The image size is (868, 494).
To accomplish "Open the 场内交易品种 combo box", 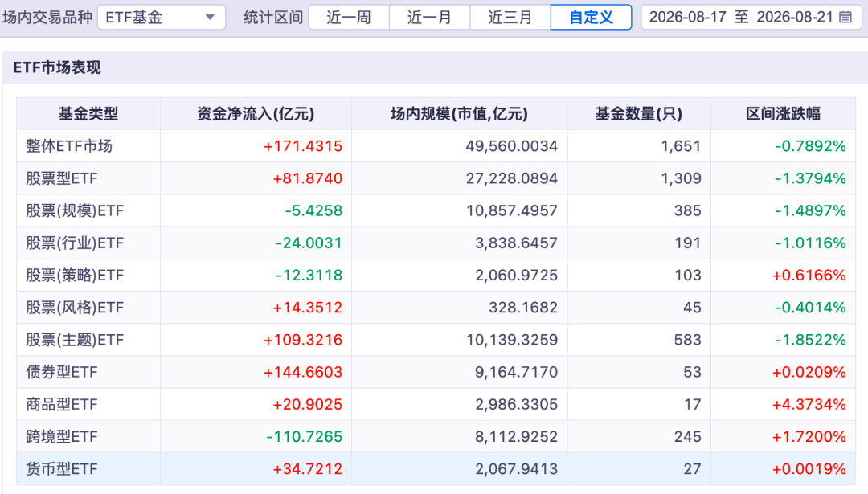I will coord(162,17).
